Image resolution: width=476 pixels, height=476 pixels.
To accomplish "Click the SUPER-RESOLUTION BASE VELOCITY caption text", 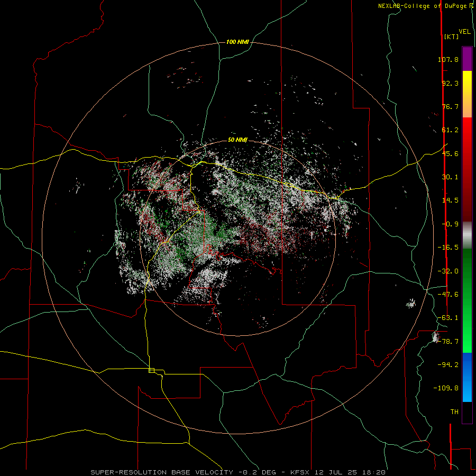I will pyautogui.click(x=162, y=472).
